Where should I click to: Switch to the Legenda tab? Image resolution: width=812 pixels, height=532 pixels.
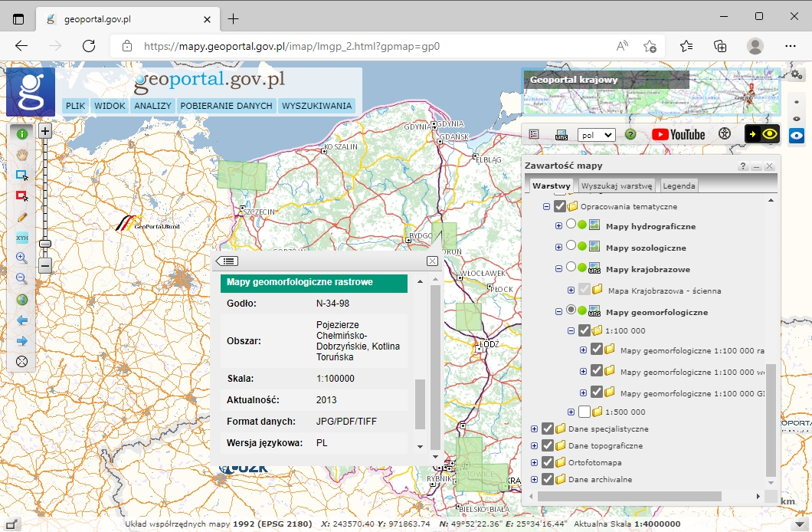[x=678, y=185]
